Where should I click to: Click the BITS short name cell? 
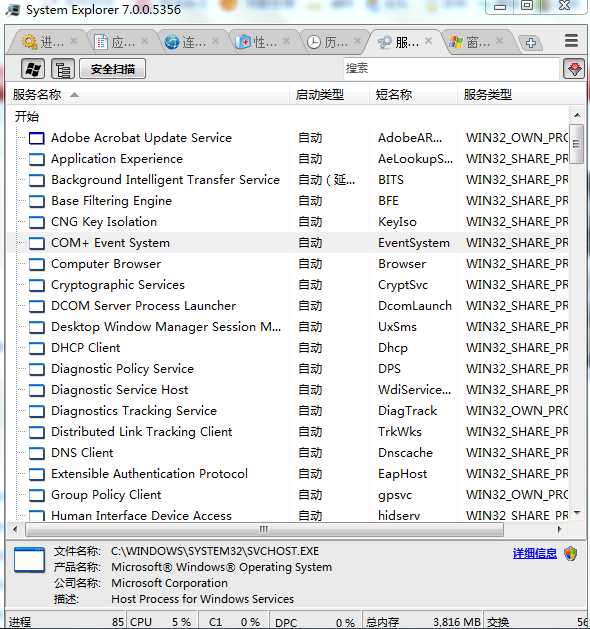(391, 180)
